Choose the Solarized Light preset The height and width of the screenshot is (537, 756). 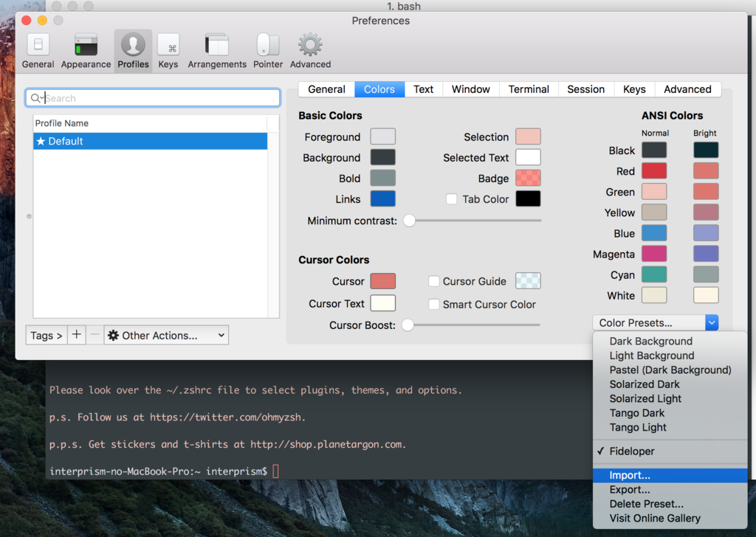(670, 399)
